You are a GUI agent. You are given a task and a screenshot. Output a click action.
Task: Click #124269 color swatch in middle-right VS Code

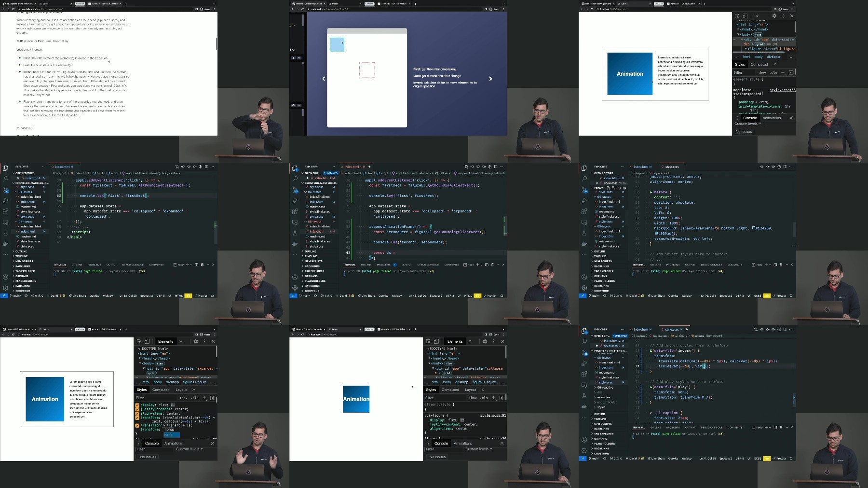(x=753, y=228)
